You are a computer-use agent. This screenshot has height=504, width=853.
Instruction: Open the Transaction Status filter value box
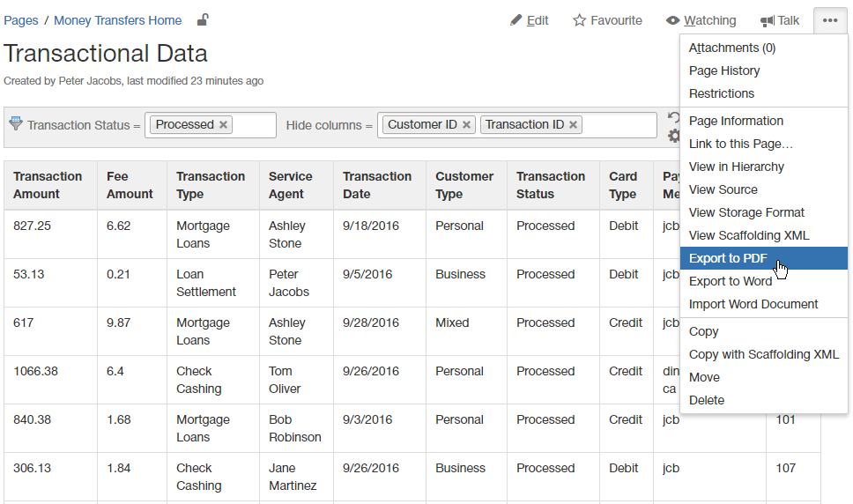(254, 125)
